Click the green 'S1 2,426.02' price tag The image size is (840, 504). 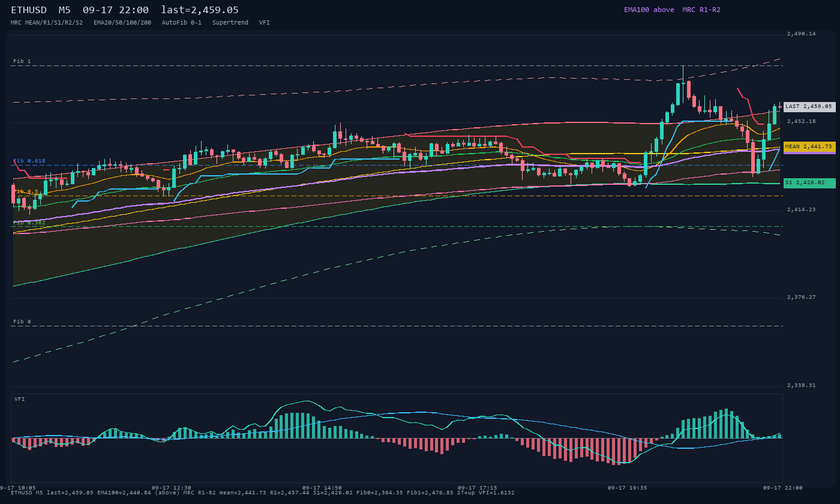[809, 182]
